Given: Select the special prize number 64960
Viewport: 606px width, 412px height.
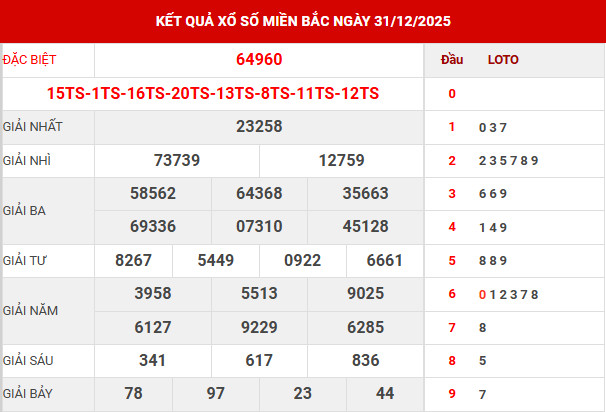Looking at the screenshot, I should coord(259,60).
